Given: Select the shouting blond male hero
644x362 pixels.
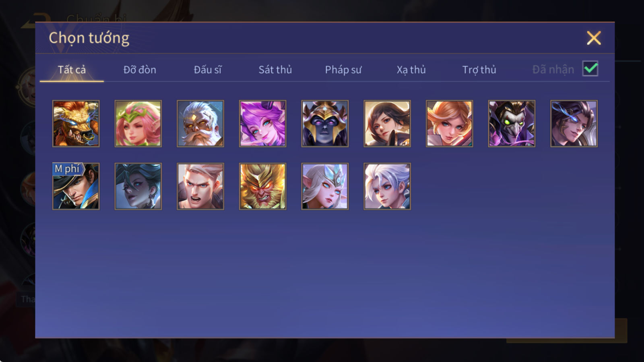Looking at the screenshot, I should pos(200,186).
